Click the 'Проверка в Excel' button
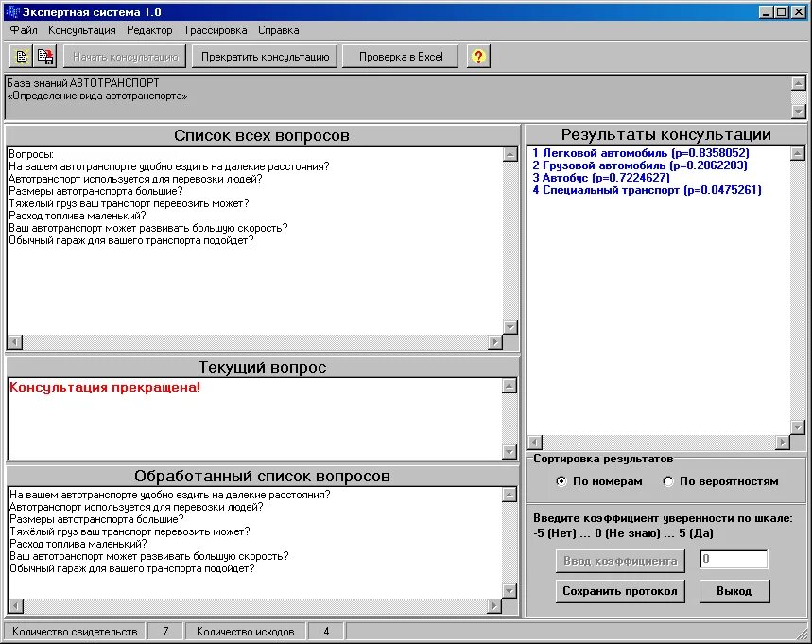This screenshot has width=812, height=644. [401, 57]
